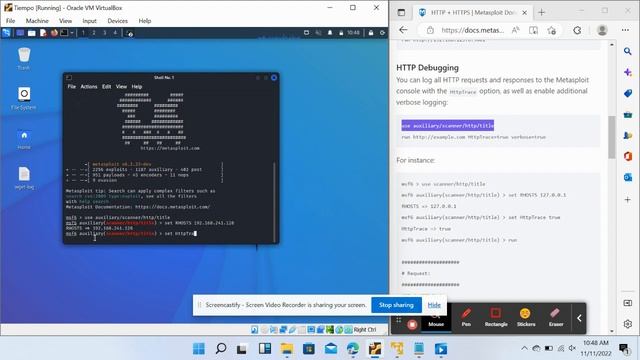Stop recording with the red Screencastify button

click(x=412, y=324)
